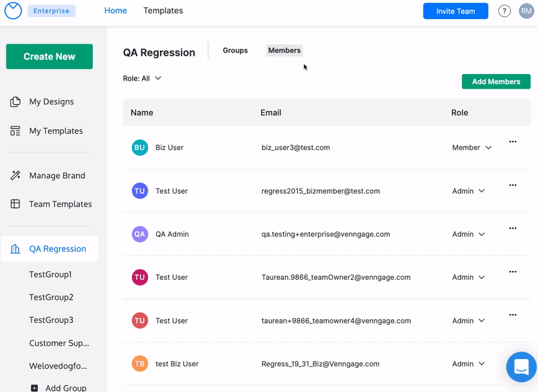Viewport: 538px width, 392px height.
Task: Click the My Designs sidebar icon
Action: click(15, 102)
